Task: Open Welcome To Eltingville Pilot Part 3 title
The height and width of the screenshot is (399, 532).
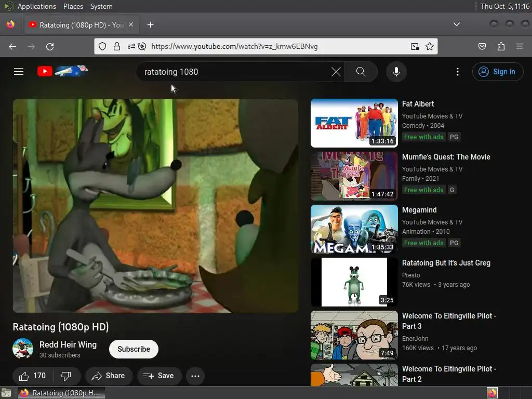Action: coord(449,321)
